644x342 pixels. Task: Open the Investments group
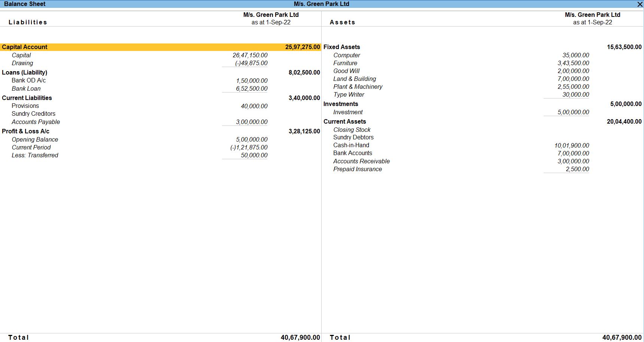340,104
